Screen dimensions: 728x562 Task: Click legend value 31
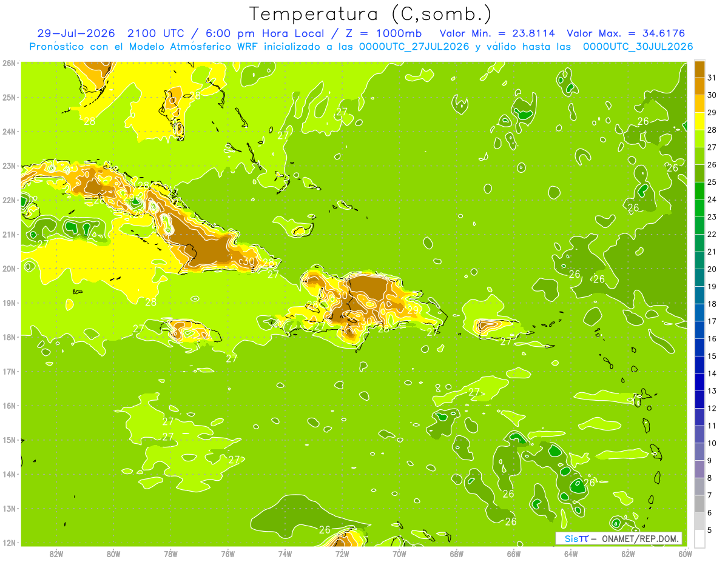click(712, 78)
